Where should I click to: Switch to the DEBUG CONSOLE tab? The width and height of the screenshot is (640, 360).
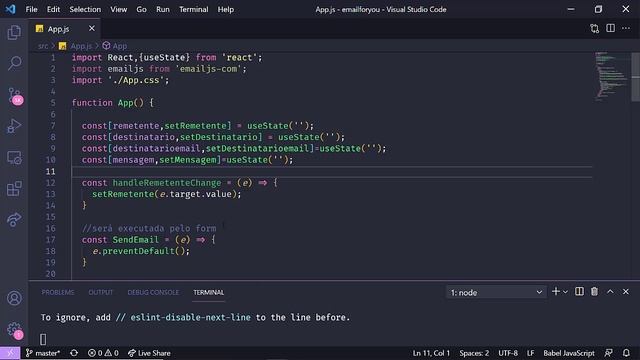tap(153, 292)
